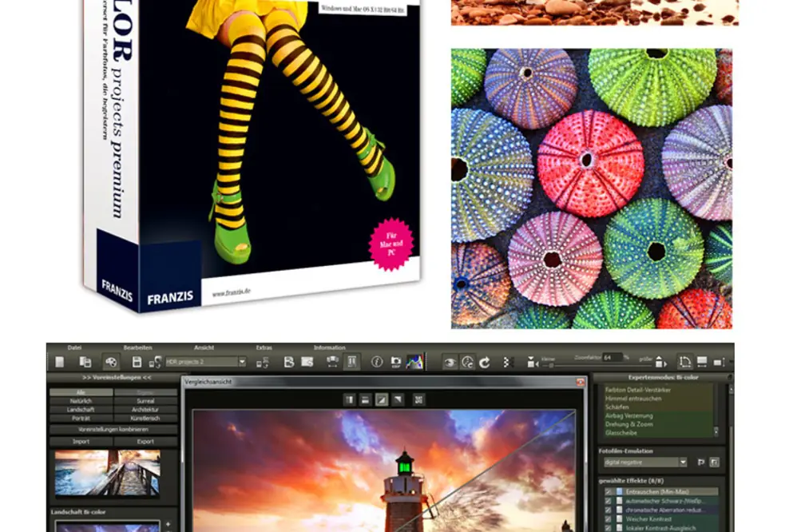Click the floppy disk save icon
Screen dimensions: 789x532
pyautogui.click(x=137, y=362)
